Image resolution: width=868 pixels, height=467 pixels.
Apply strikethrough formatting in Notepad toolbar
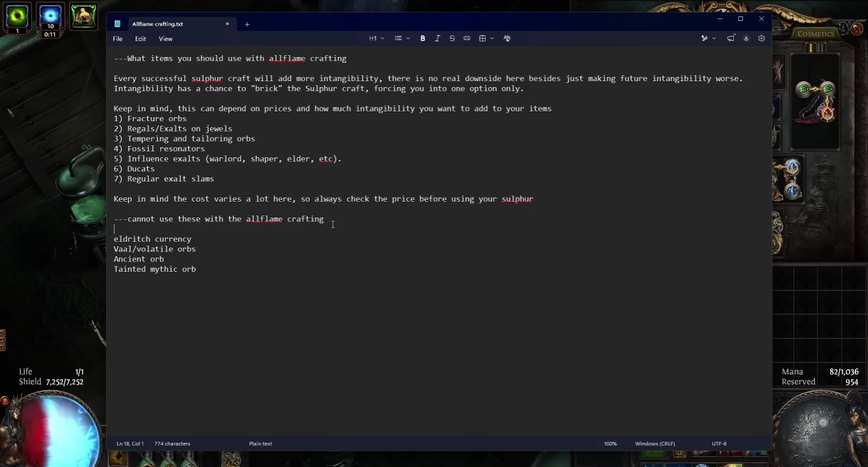[452, 39]
